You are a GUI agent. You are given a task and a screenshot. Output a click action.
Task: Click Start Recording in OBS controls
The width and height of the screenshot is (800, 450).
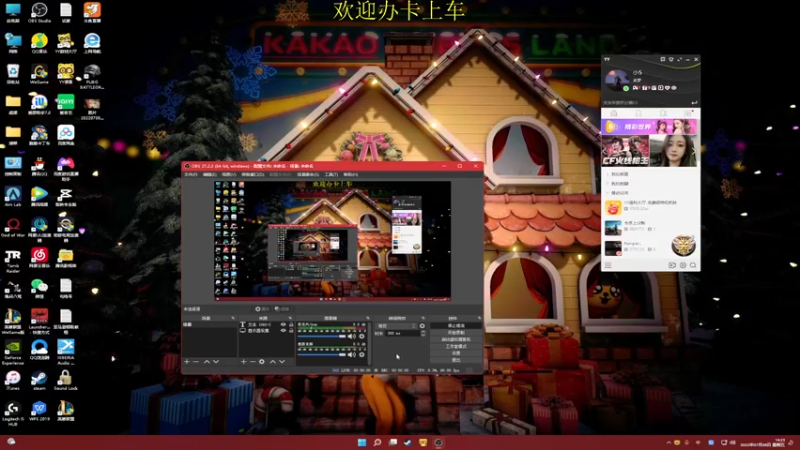456,333
